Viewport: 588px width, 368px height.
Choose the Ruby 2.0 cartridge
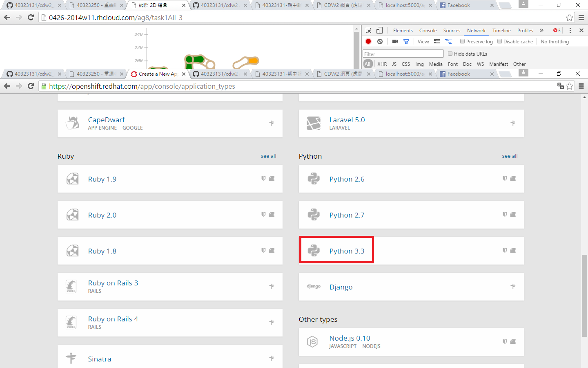click(x=170, y=215)
